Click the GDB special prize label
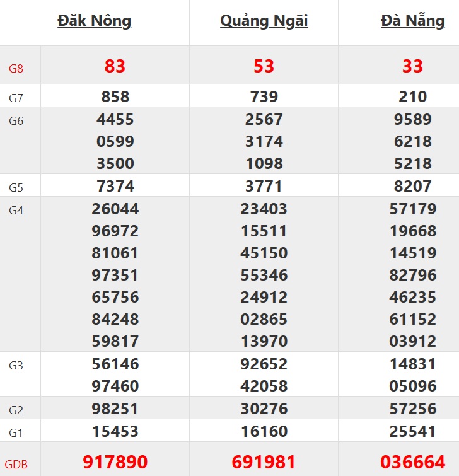This screenshot has width=459, height=476. click(16, 465)
